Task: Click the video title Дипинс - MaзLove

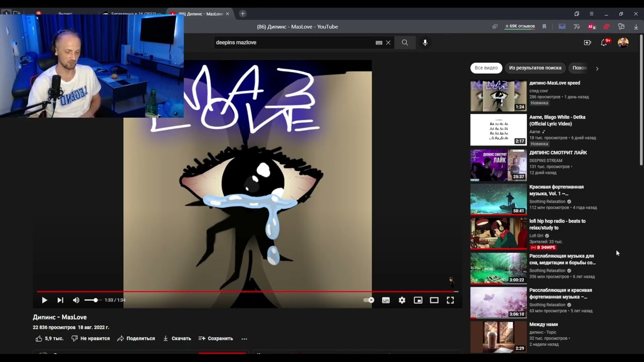Action: [x=60, y=317]
